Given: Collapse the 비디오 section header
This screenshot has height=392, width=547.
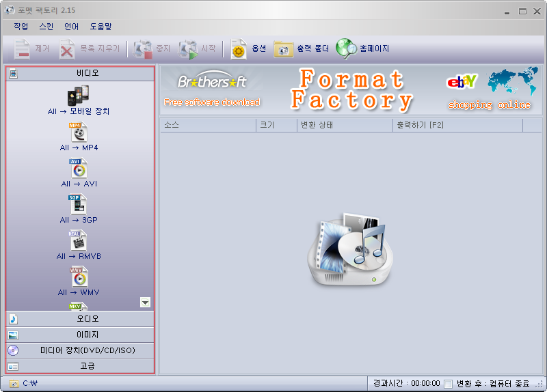Looking at the screenshot, I should pyautogui.click(x=80, y=74).
